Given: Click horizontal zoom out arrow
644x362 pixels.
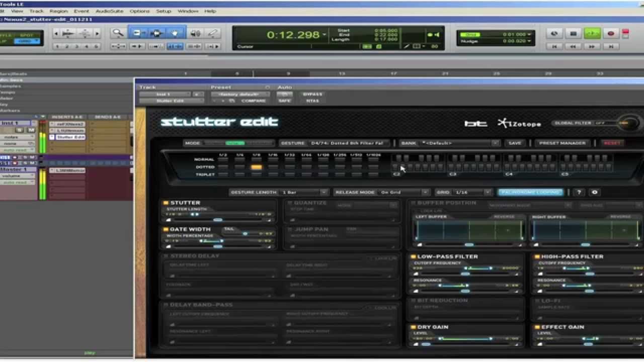Looking at the screenshot, I should click(x=56, y=33).
